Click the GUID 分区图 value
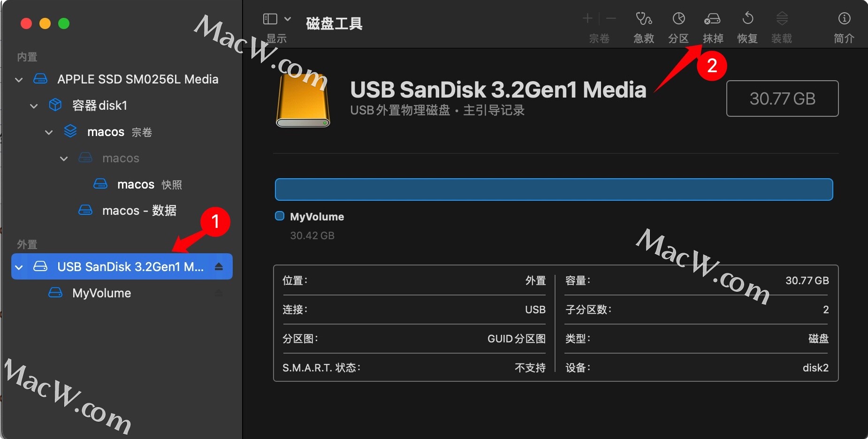 517,339
